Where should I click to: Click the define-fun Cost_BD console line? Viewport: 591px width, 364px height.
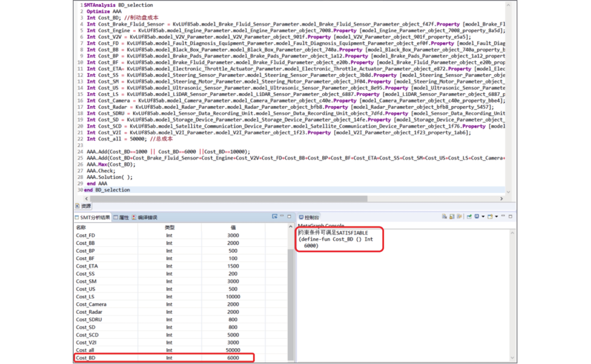click(x=336, y=239)
